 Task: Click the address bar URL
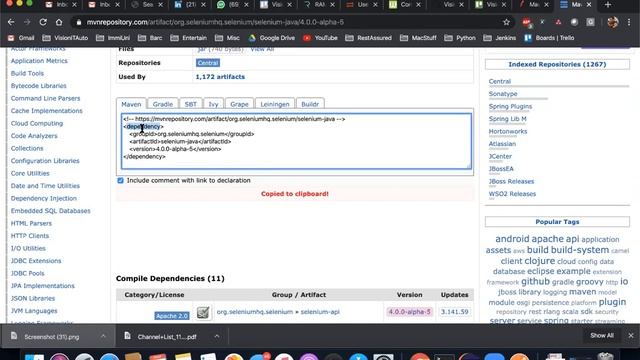[215, 22]
